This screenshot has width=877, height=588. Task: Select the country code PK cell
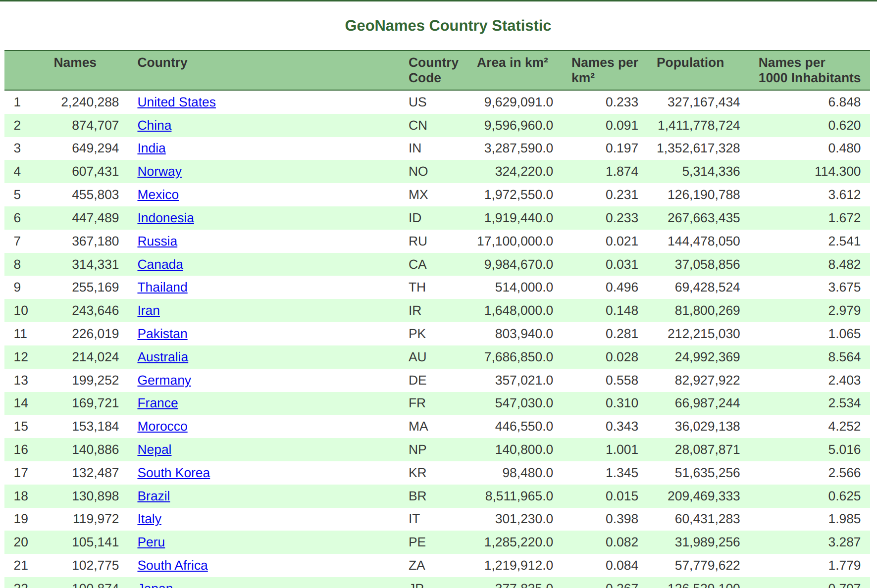pyautogui.click(x=417, y=334)
